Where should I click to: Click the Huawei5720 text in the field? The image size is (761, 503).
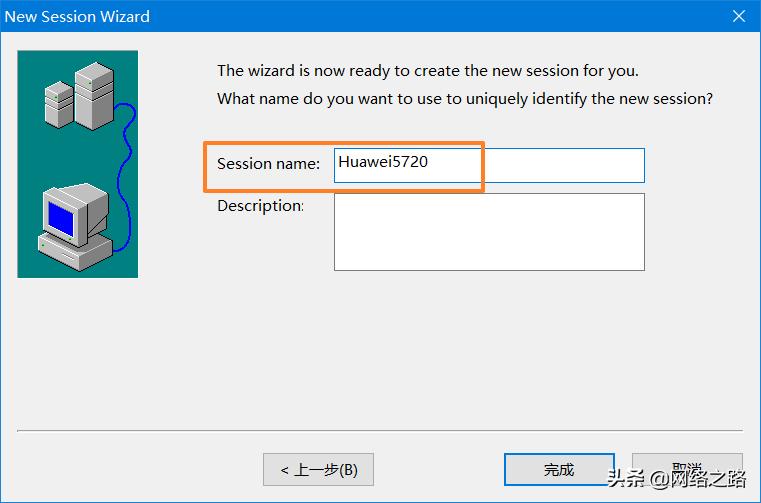tap(383, 161)
